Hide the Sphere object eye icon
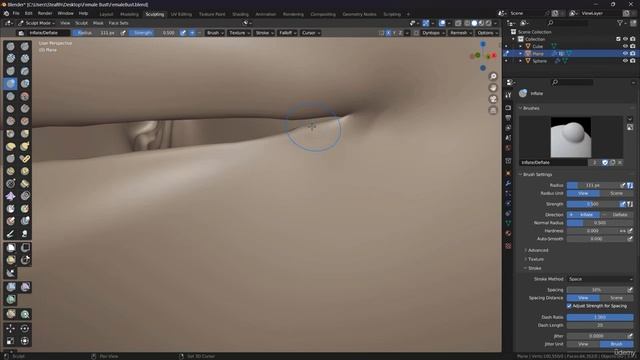Viewport: 640px width, 360px height. (625, 61)
